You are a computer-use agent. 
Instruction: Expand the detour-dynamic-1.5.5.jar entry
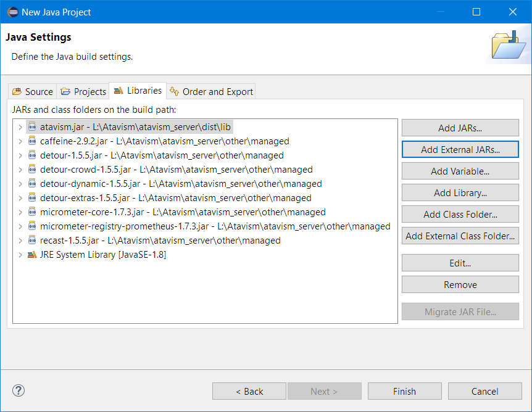click(20, 184)
